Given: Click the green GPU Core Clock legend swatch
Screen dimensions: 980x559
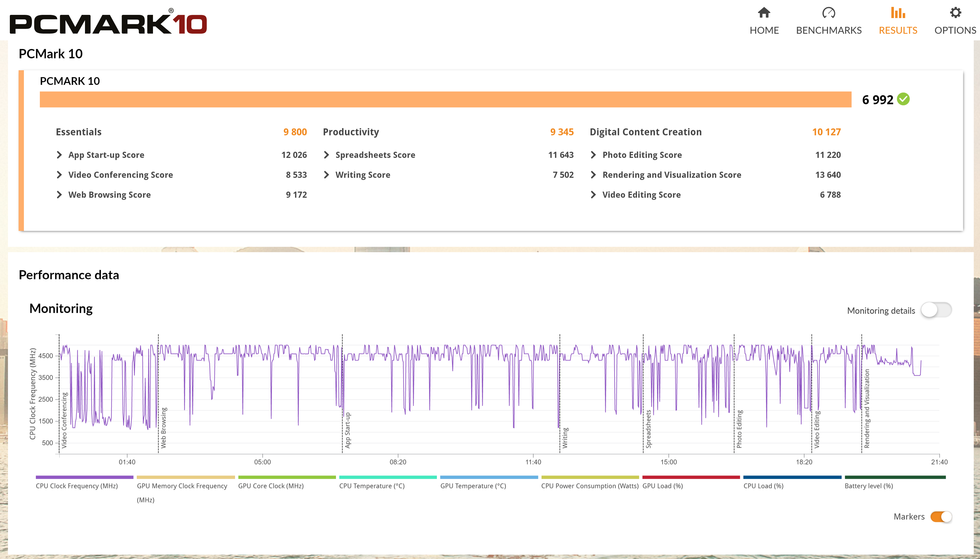Looking at the screenshot, I should coord(287,477).
